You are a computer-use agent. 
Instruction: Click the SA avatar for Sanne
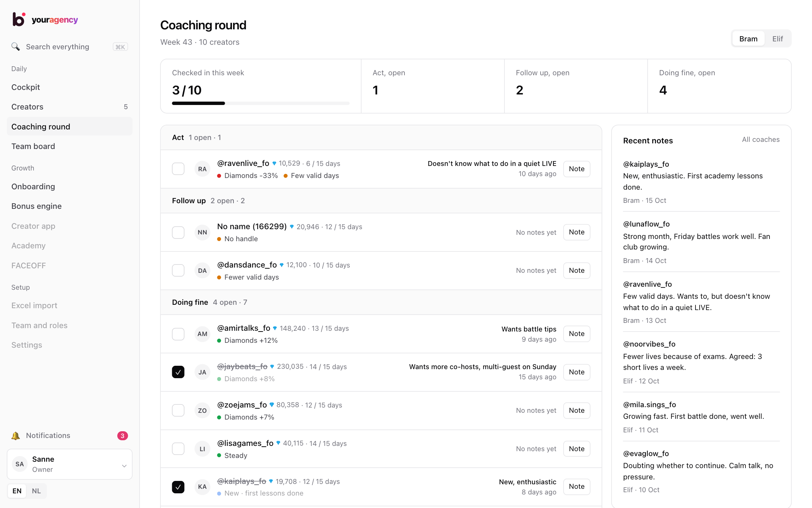(20, 464)
